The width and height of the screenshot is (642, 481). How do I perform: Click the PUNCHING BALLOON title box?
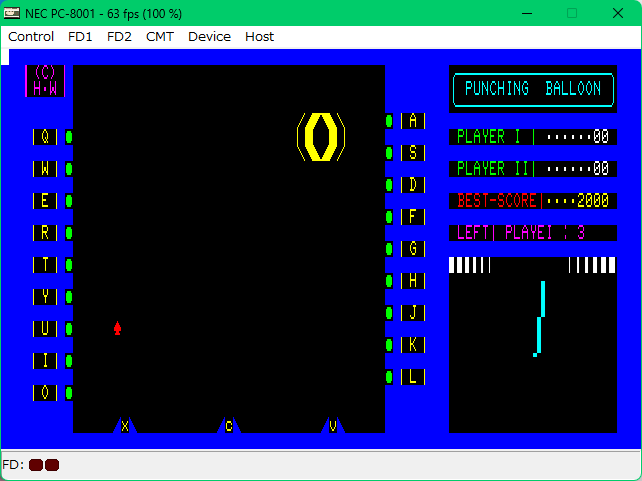coord(533,89)
